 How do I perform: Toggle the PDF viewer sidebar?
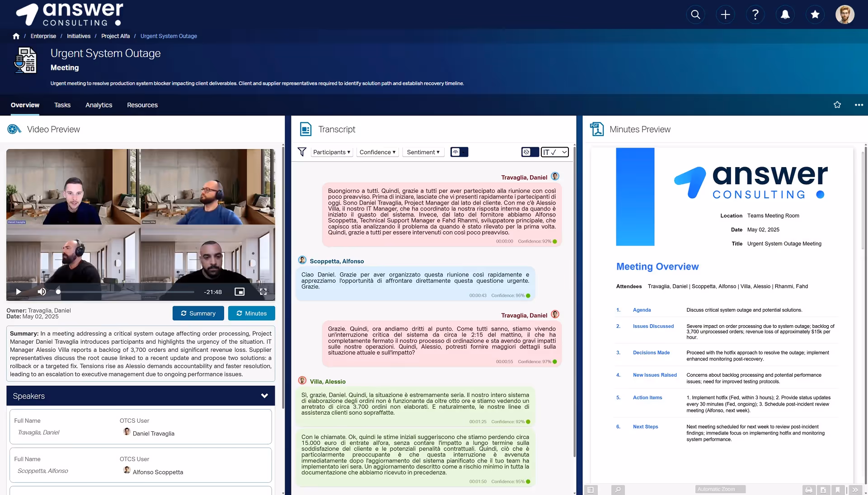tap(591, 490)
